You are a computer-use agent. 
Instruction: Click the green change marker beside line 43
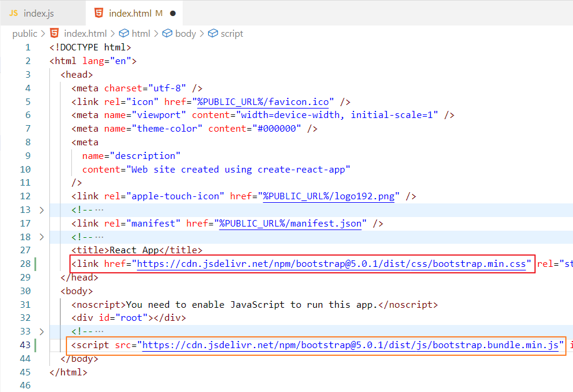(x=36, y=345)
